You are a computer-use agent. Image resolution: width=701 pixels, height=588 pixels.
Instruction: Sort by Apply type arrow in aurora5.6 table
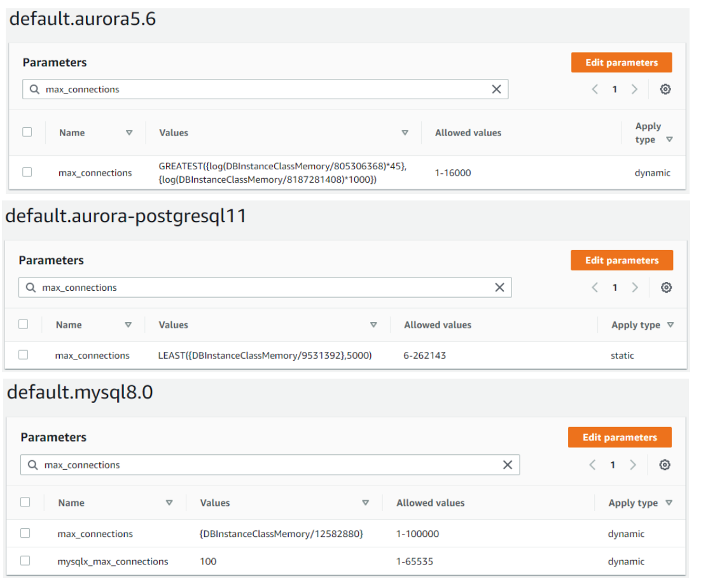[x=669, y=139]
